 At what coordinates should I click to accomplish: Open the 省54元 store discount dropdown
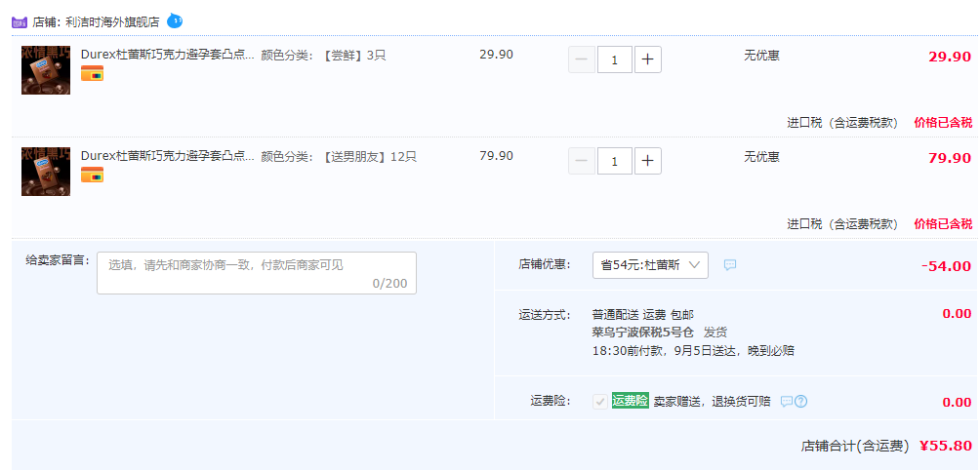click(650, 265)
